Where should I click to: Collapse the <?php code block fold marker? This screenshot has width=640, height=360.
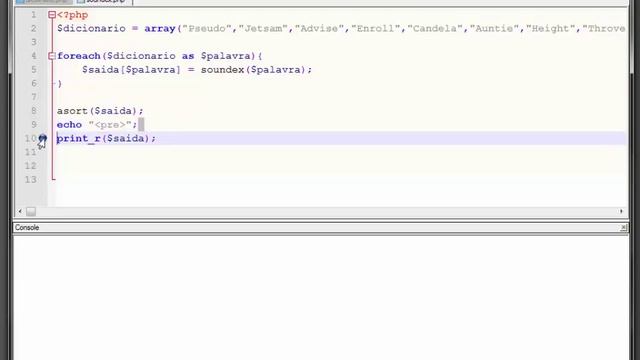[52, 15]
